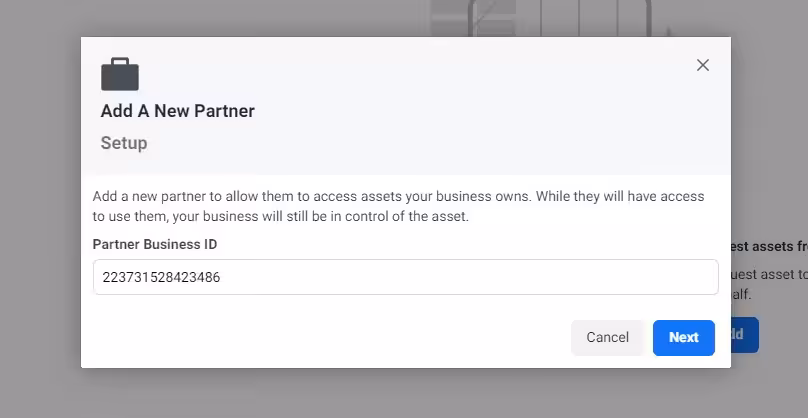Click the Add A New Partner title
Screen dimensions: 808x418
177,111
